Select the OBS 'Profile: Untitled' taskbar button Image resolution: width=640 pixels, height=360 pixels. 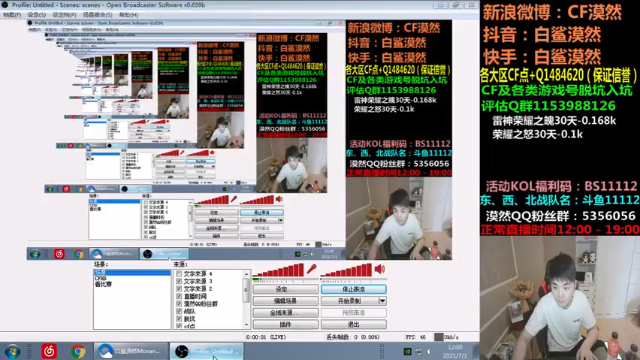(x=207, y=351)
